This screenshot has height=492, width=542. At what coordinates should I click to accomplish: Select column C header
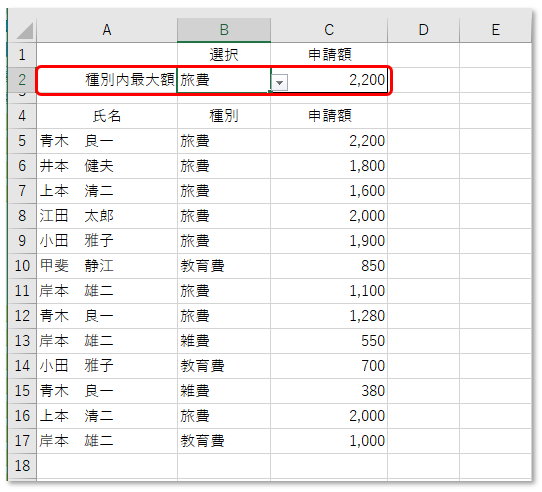click(329, 30)
